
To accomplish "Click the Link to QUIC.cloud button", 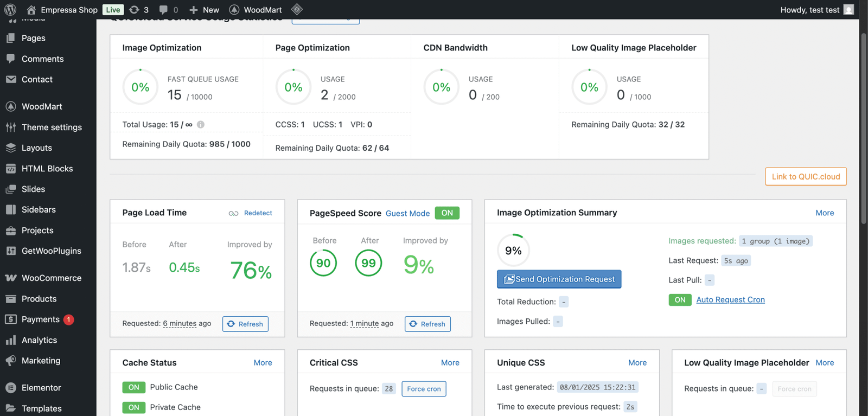I will (x=806, y=177).
